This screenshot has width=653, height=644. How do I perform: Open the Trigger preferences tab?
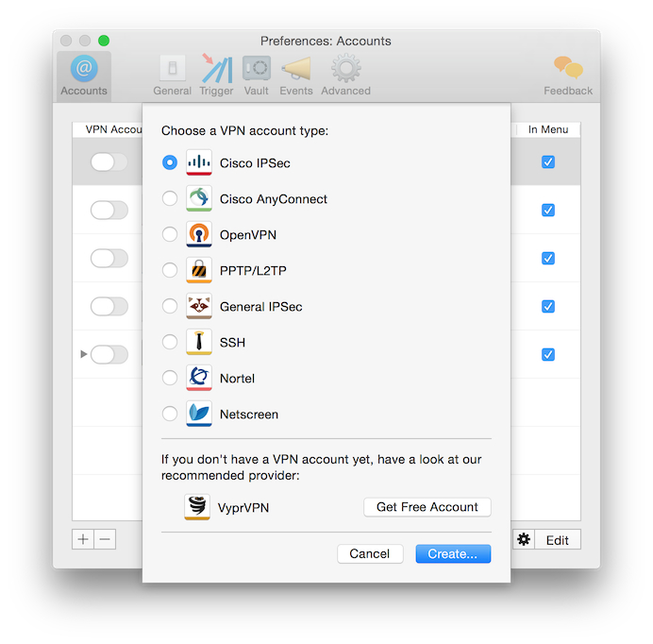[216, 75]
